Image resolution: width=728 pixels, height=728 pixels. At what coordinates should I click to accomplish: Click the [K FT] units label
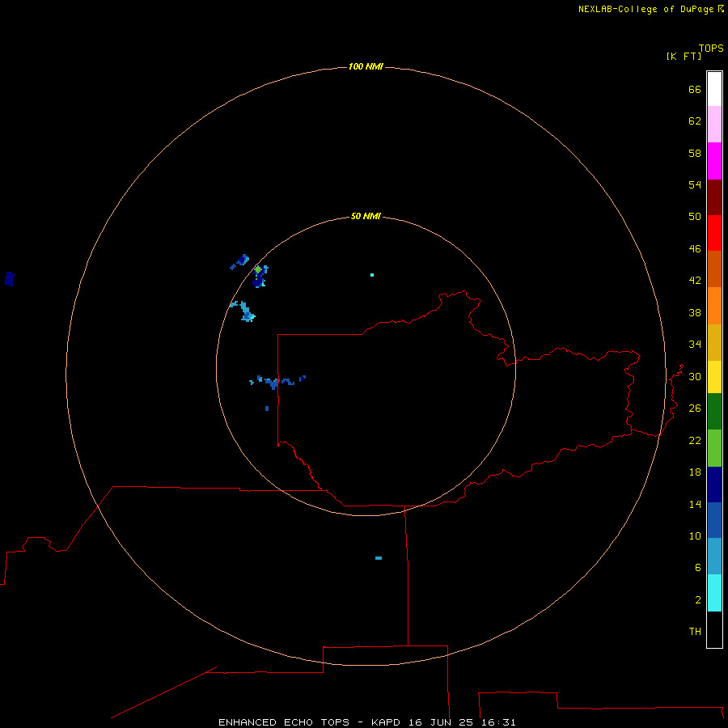[684, 56]
